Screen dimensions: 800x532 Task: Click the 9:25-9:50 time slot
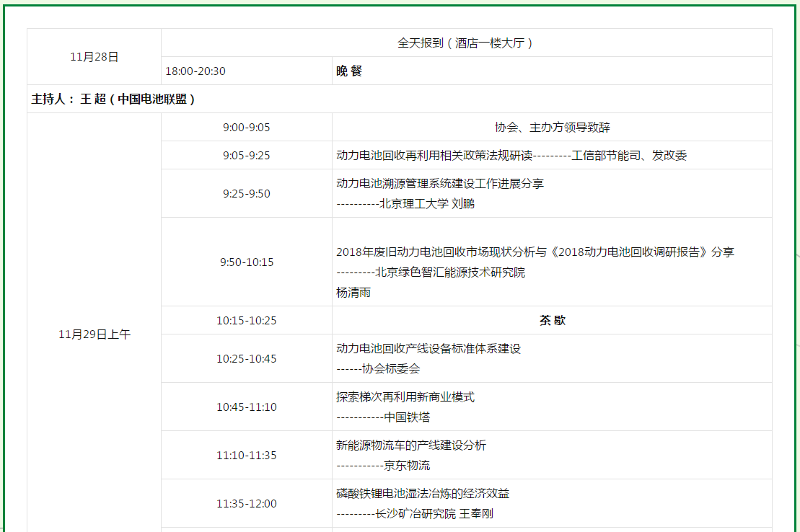point(246,193)
